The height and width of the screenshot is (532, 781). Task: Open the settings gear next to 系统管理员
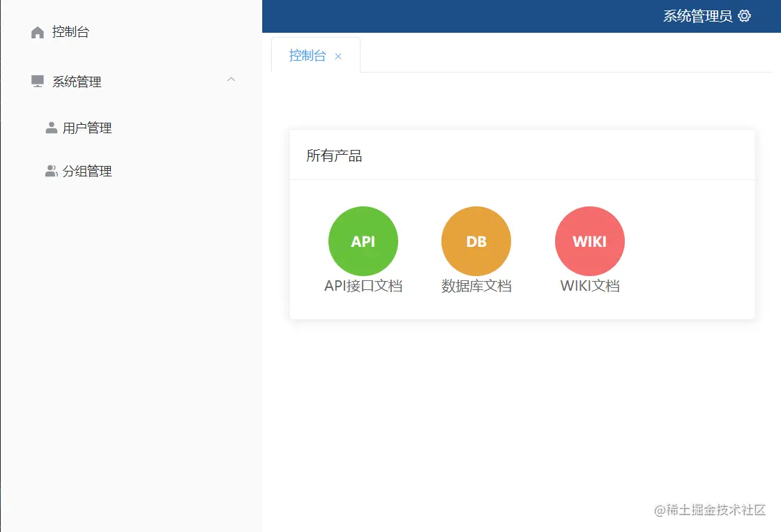(744, 16)
